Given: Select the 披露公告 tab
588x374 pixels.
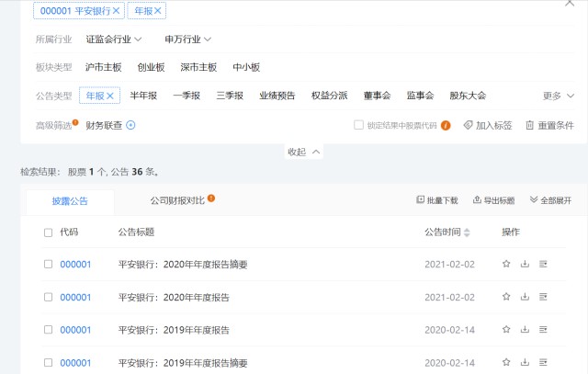Looking at the screenshot, I should pyautogui.click(x=70, y=200).
